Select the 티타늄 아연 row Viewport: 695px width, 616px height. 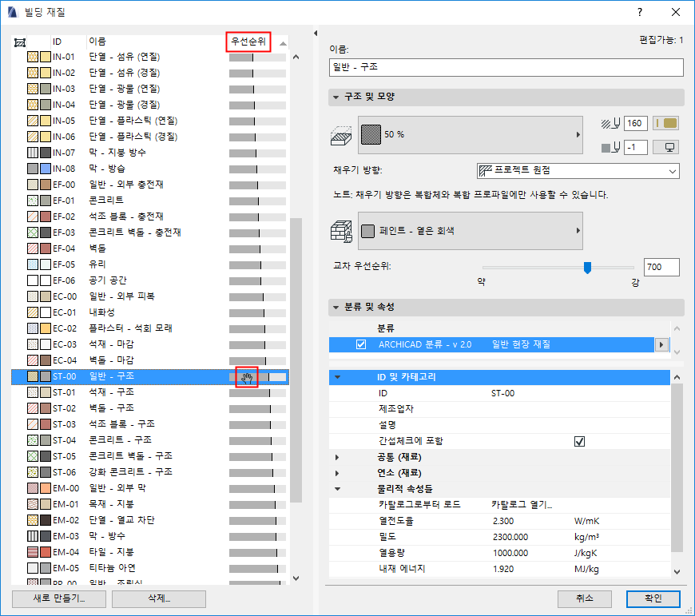click(150, 568)
